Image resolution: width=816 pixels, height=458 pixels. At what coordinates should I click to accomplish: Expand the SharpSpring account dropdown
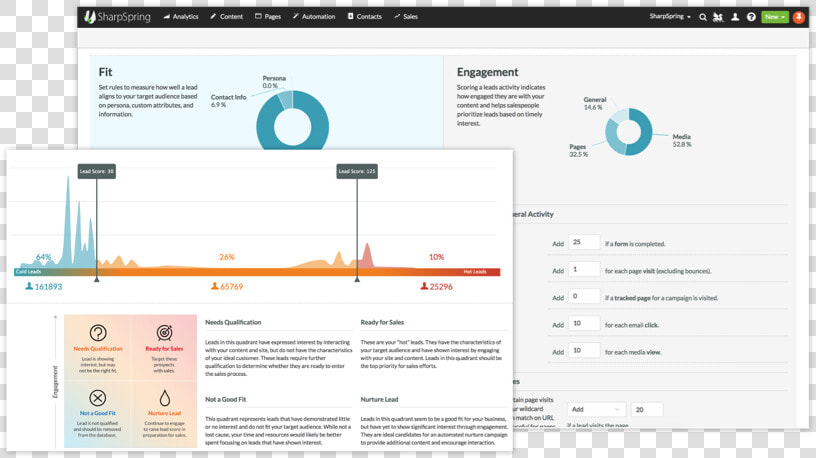tap(670, 17)
